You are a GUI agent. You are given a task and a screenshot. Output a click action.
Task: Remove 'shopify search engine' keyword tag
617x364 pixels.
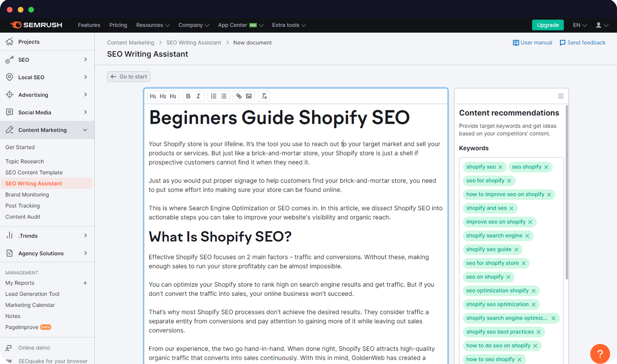coord(527,236)
